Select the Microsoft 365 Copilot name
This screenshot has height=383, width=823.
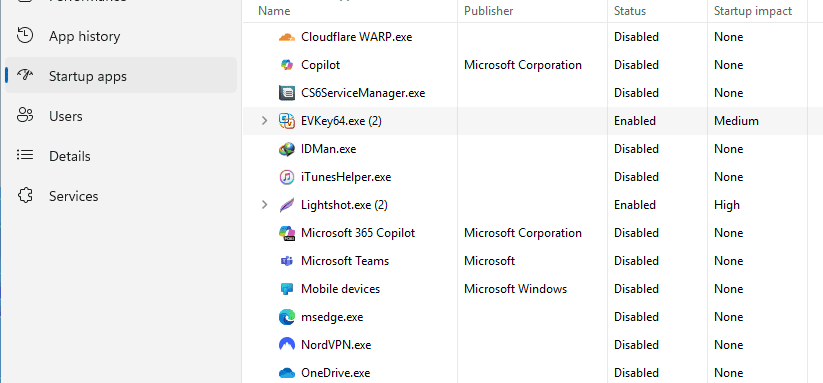358,233
